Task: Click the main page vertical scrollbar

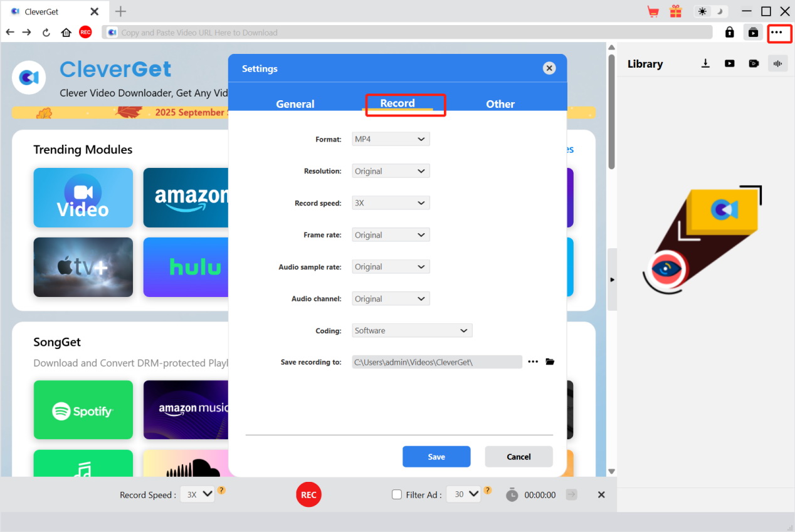Action: (612, 112)
